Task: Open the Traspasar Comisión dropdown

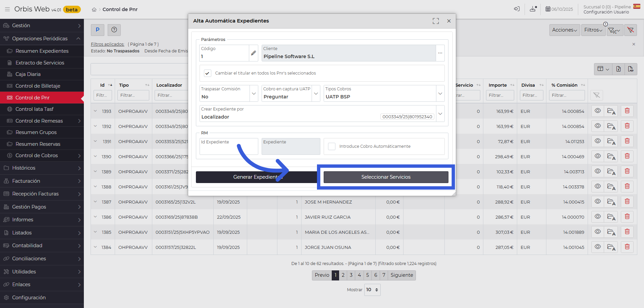Action: point(254,94)
